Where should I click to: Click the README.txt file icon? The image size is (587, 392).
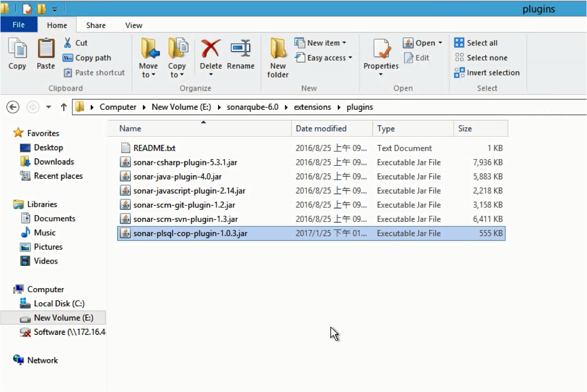pyautogui.click(x=125, y=148)
